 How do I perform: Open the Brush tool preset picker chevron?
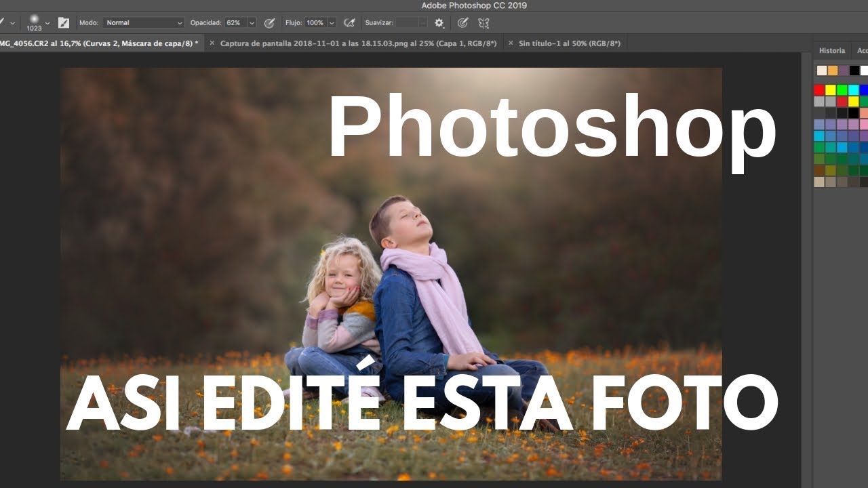[x=12, y=23]
